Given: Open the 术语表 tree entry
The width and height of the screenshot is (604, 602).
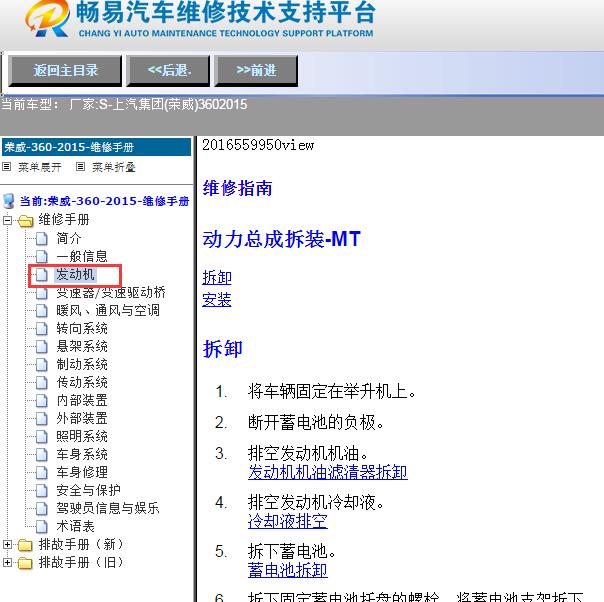Looking at the screenshot, I should [x=75, y=527].
